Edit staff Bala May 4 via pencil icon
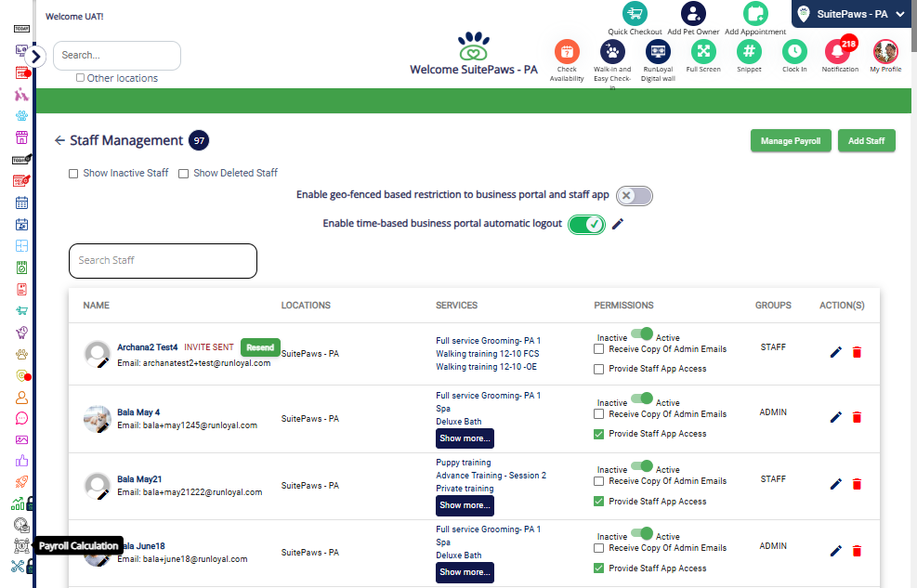 point(836,417)
